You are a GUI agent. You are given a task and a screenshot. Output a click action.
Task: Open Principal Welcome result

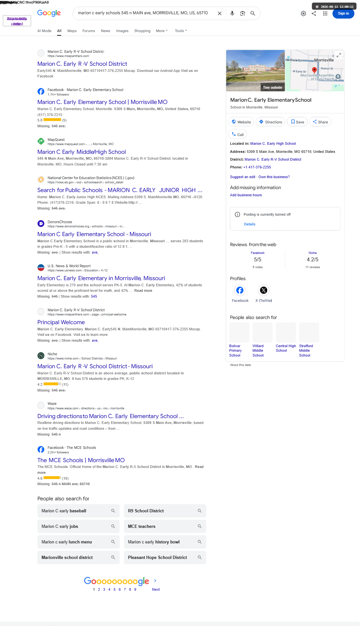(x=61, y=322)
